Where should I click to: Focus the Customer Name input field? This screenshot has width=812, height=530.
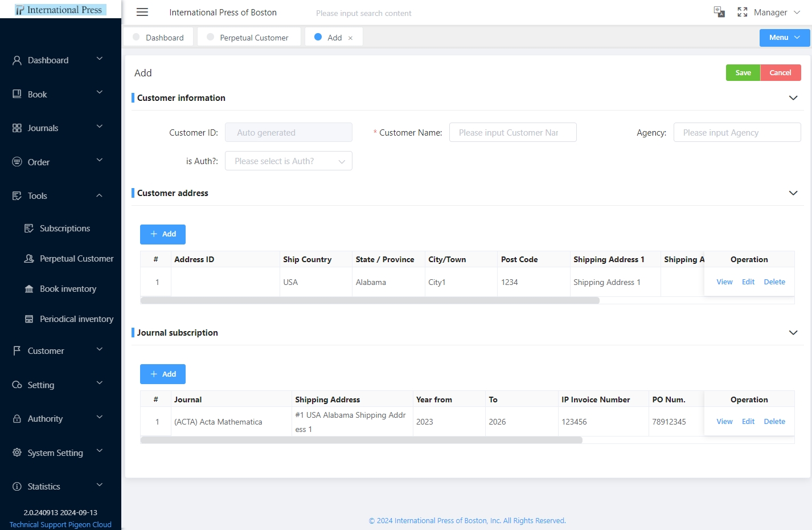pyautogui.click(x=513, y=133)
